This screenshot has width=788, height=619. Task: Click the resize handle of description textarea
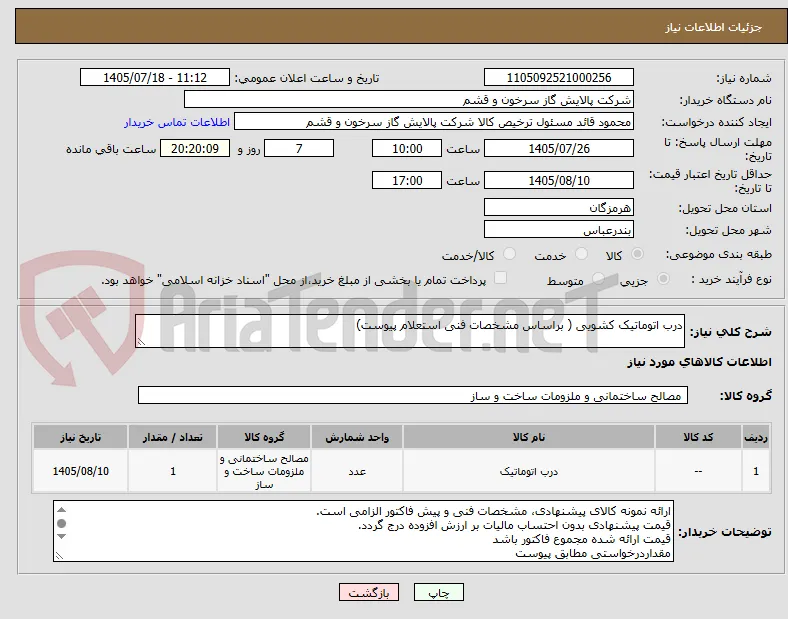click(x=141, y=342)
